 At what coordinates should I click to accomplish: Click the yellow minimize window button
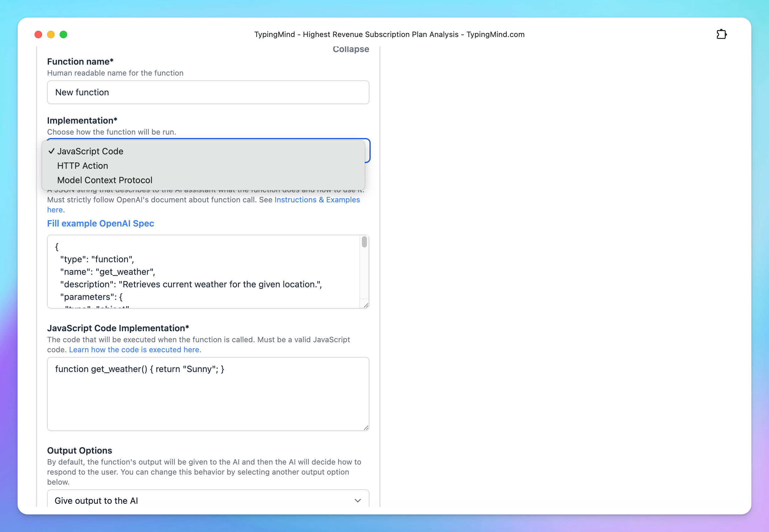coord(51,35)
